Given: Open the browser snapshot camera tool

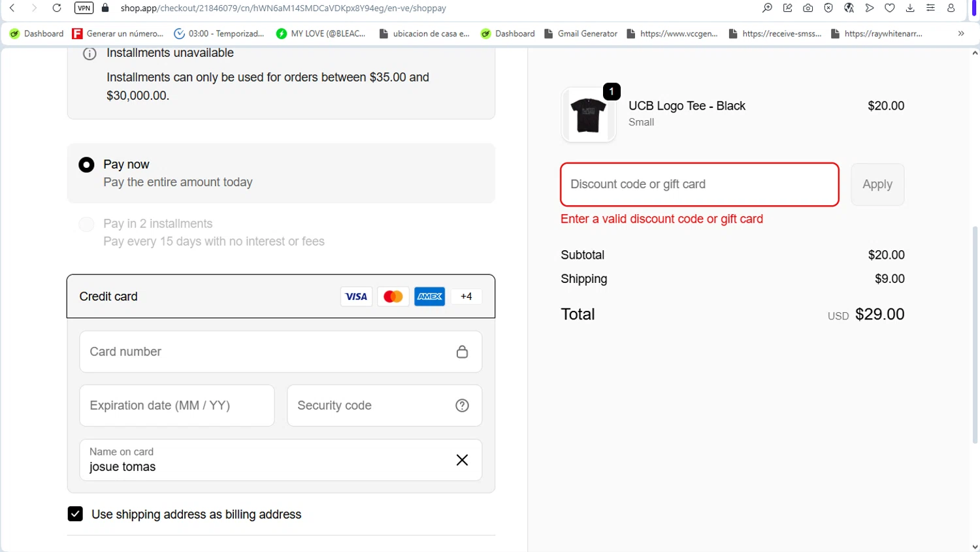Looking at the screenshot, I should pos(808,8).
